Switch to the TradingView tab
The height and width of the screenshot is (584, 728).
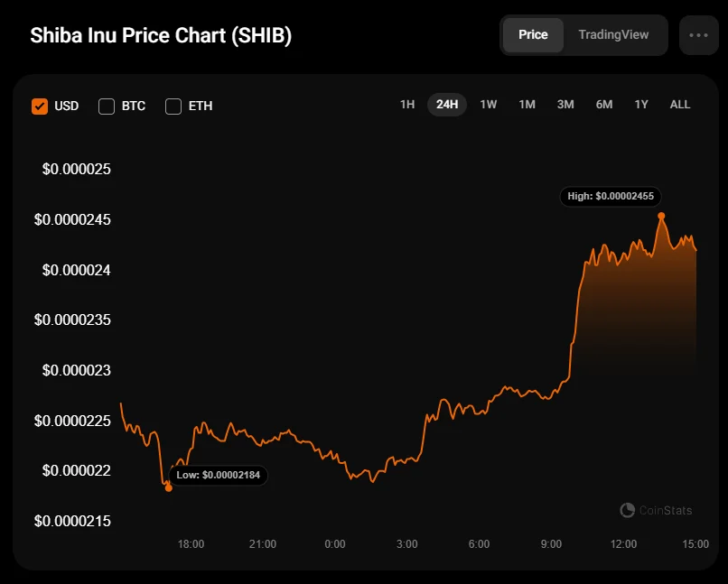(x=613, y=35)
